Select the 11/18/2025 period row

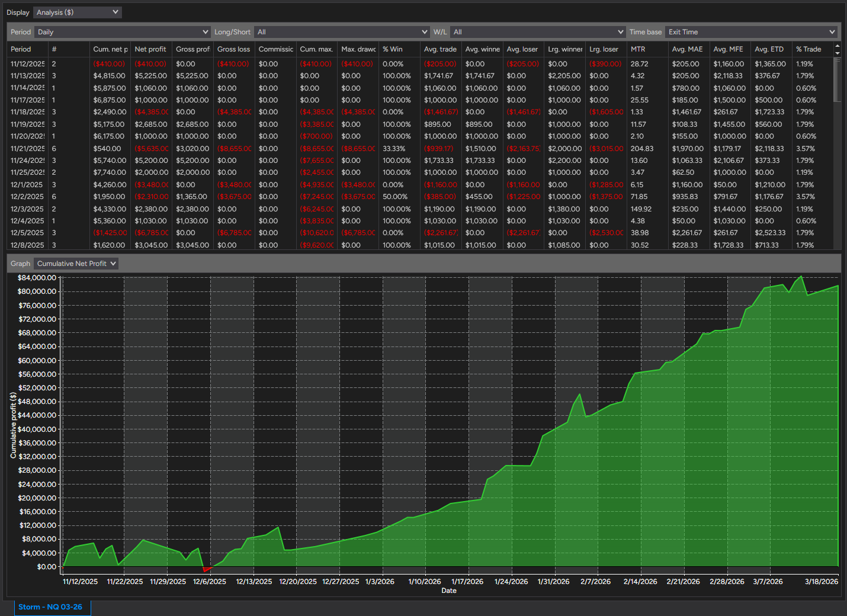click(x=420, y=112)
